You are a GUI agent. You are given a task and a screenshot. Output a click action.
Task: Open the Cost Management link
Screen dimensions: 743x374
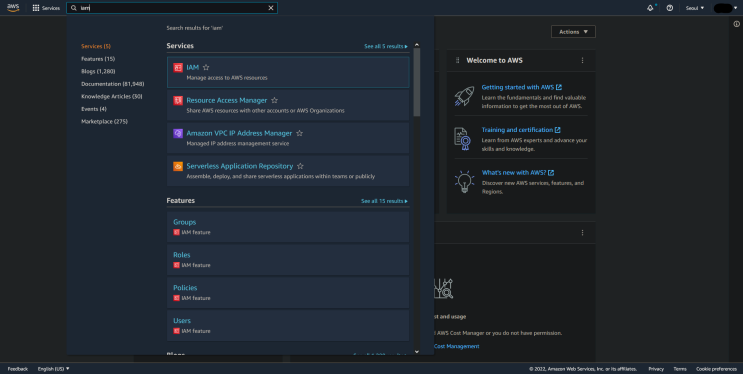(x=456, y=347)
